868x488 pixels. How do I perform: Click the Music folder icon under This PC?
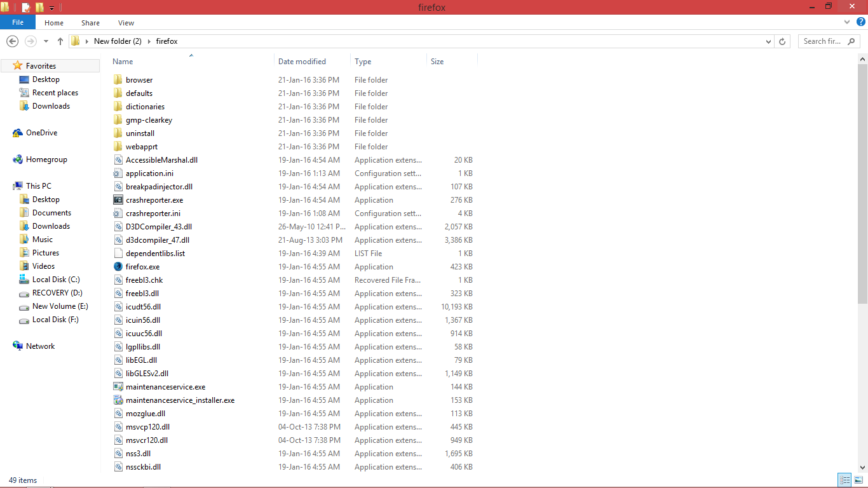click(x=24, y=240)
